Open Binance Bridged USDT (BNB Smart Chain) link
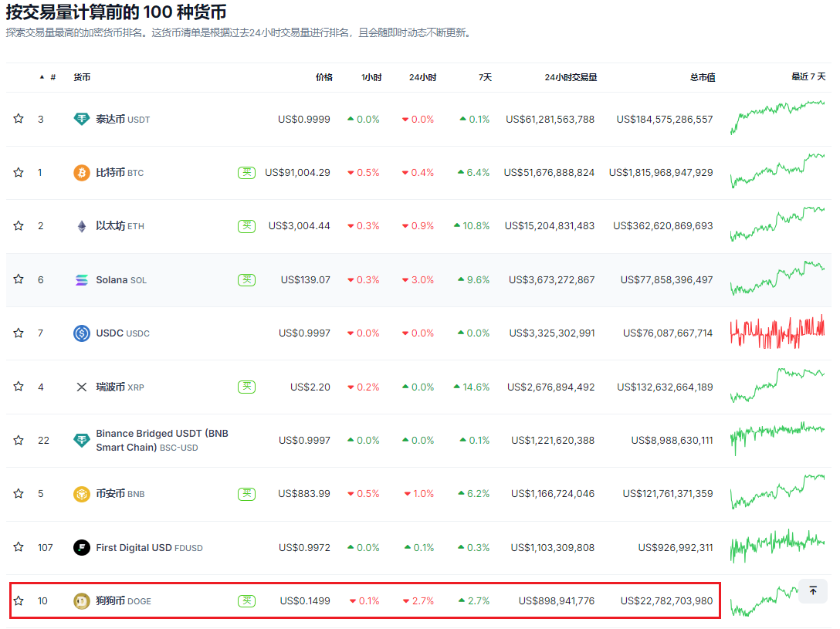The height and width of the screenshot is (629, 840). [x=162, y=440]
